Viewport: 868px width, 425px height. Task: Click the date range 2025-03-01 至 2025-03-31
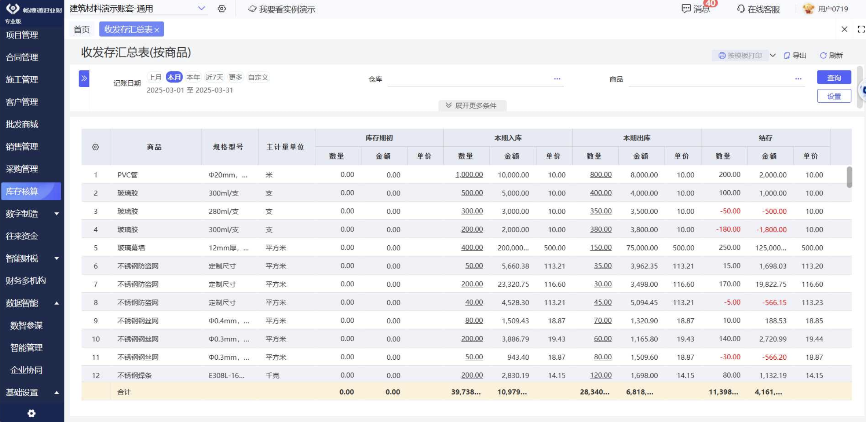tap(190, 90)
